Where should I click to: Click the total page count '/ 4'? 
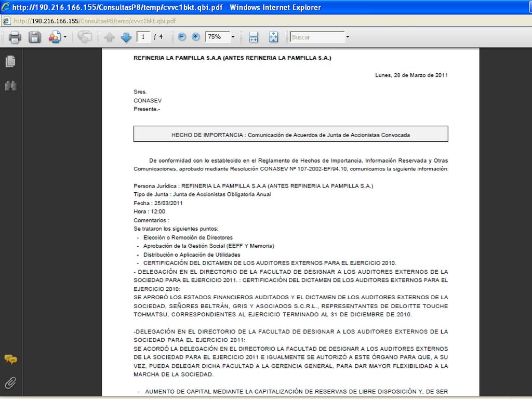[x=158, y=37]
